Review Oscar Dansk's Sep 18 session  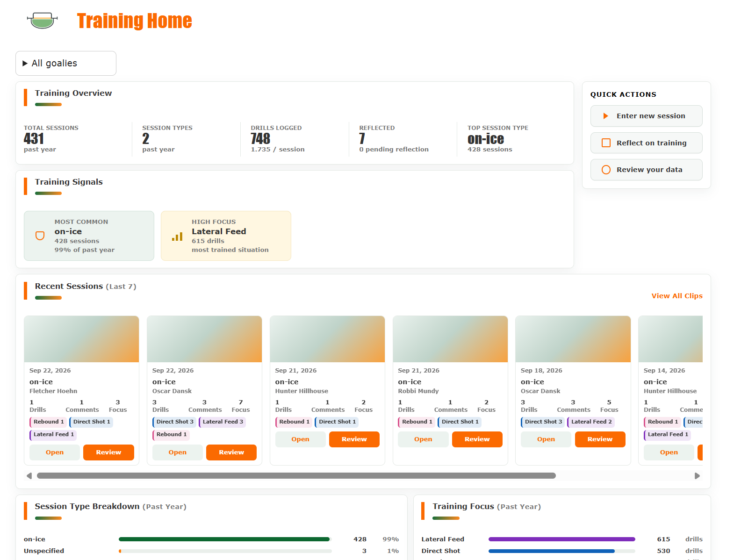(x=600, y=439)
